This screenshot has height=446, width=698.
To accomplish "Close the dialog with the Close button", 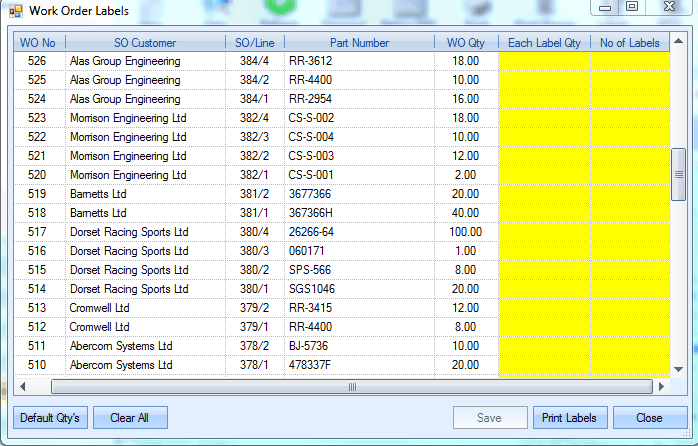I will 649,418.
